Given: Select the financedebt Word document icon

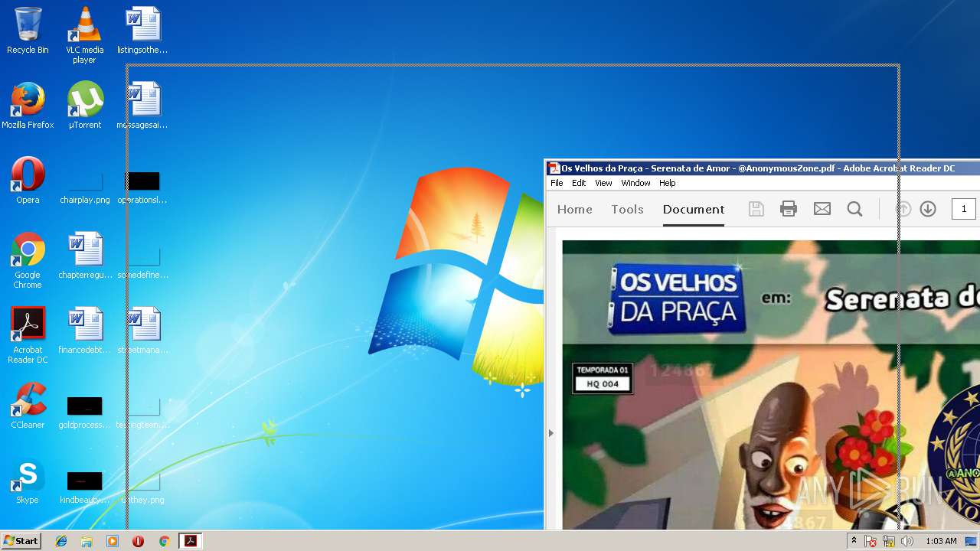Looking at the screenshot, I should (85, 331).
